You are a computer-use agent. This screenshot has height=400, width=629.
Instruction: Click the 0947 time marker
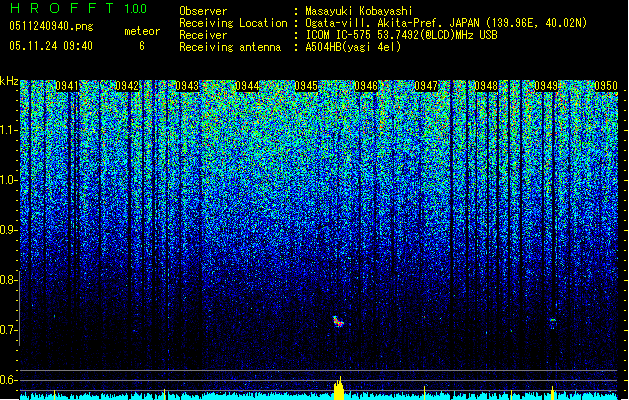click(x=426, y=86)
